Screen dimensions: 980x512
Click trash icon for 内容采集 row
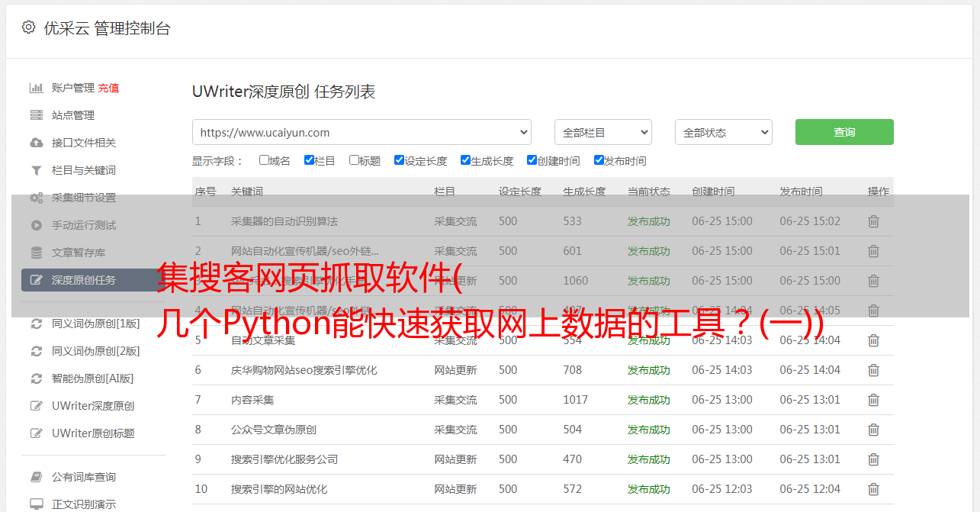point(873,400)
